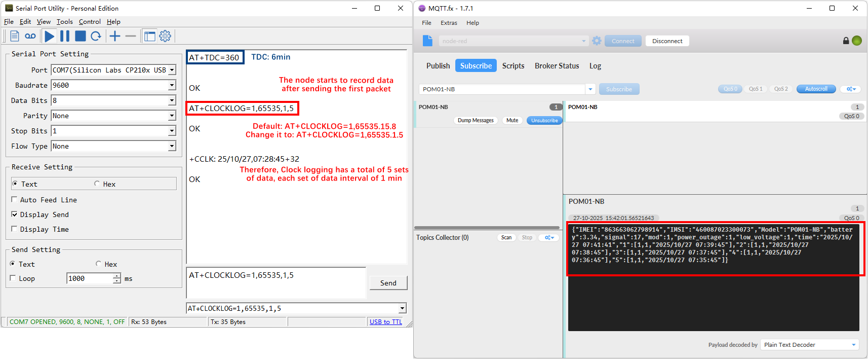Open the Payload decoded by decoder dropdown
This screenshot has width=868, height=359.
coord(854,345)
